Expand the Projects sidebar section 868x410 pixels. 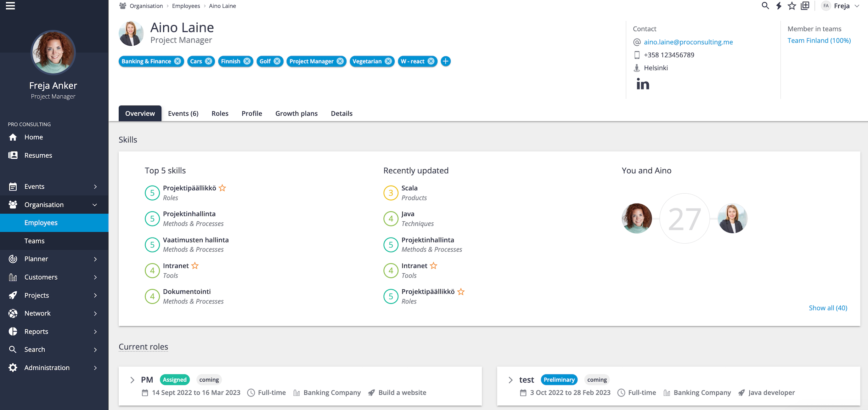point(95,295)
